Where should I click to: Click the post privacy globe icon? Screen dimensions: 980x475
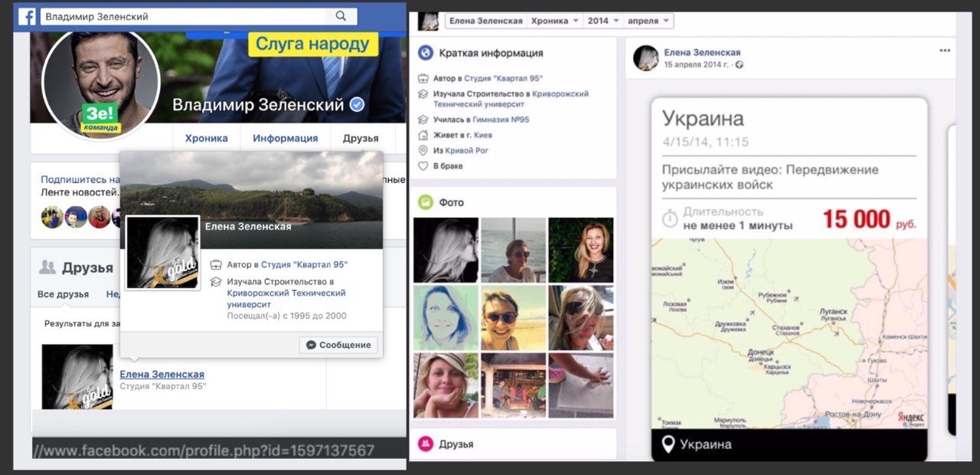[x=739, y=65]
